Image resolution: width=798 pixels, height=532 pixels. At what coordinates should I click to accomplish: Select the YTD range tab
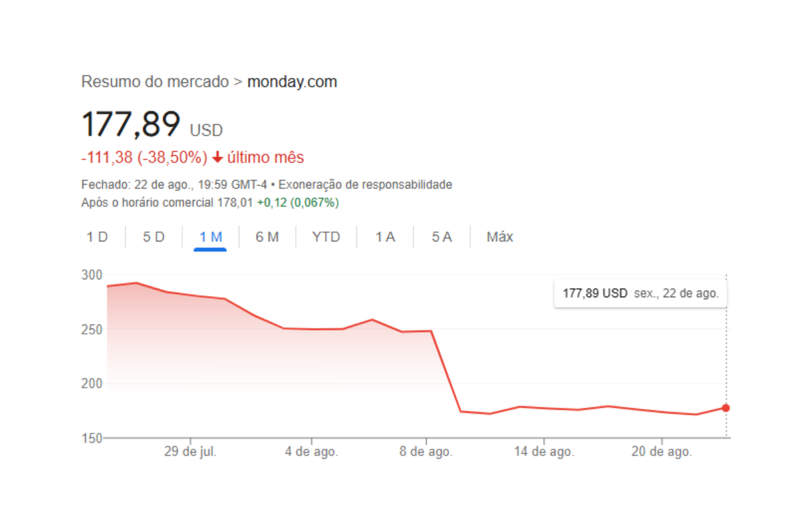[x=326, y=237]
